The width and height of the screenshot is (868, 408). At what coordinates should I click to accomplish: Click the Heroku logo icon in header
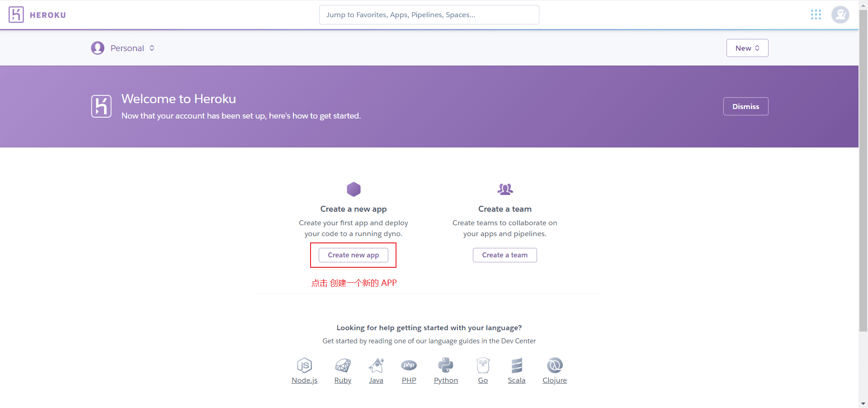(16, 15)
